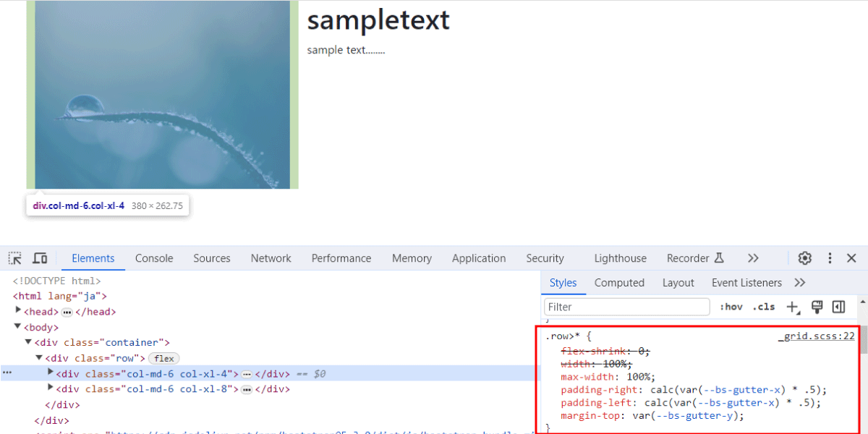This screenshot has height=434, width=868.
Task: Open the three-dot actions on selected DOM row
Action: point(7,373)
